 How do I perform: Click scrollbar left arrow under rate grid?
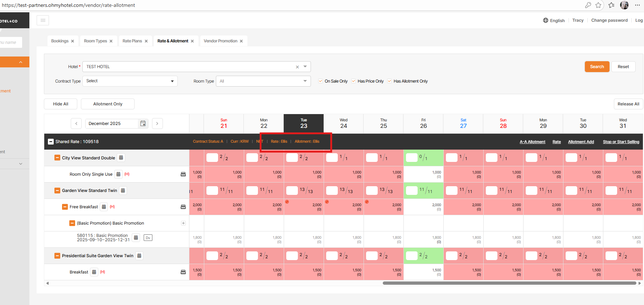pyautogui.click(x=48, y=283)
